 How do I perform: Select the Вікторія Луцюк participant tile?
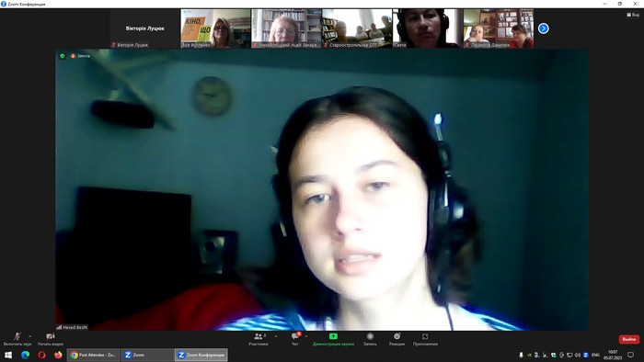[145, 28]
